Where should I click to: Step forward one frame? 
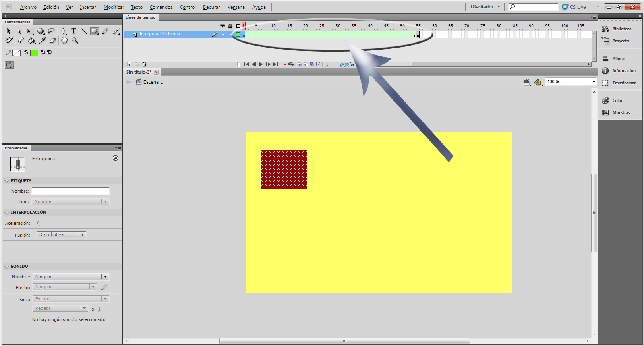tap(268, 64)
